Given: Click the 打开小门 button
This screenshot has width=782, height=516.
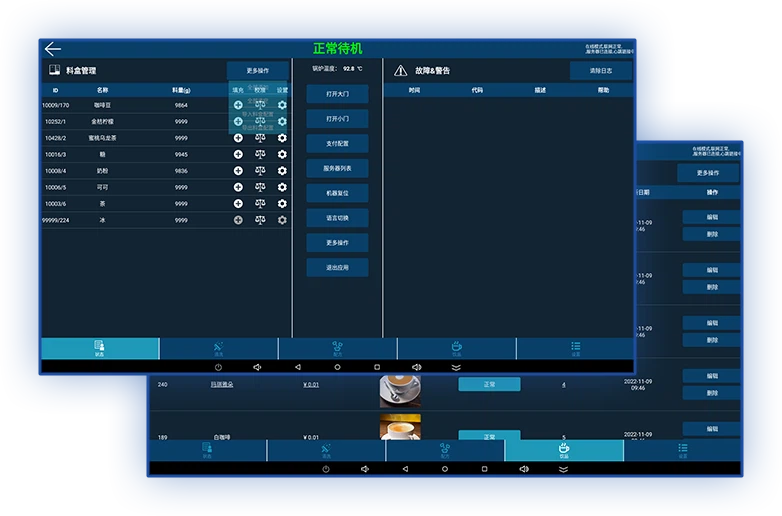Looking at the screenshot, I should [x=338, y=119].
